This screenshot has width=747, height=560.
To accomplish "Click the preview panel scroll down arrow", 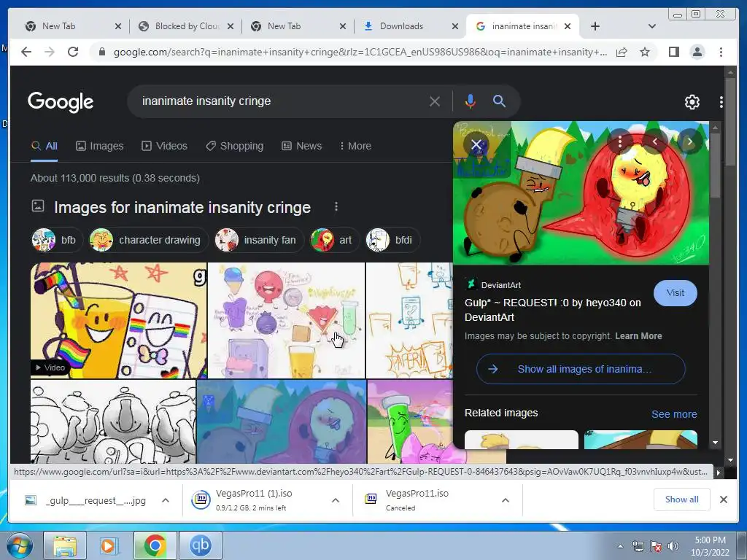I will pyautogui.click(x=715, y=443).
